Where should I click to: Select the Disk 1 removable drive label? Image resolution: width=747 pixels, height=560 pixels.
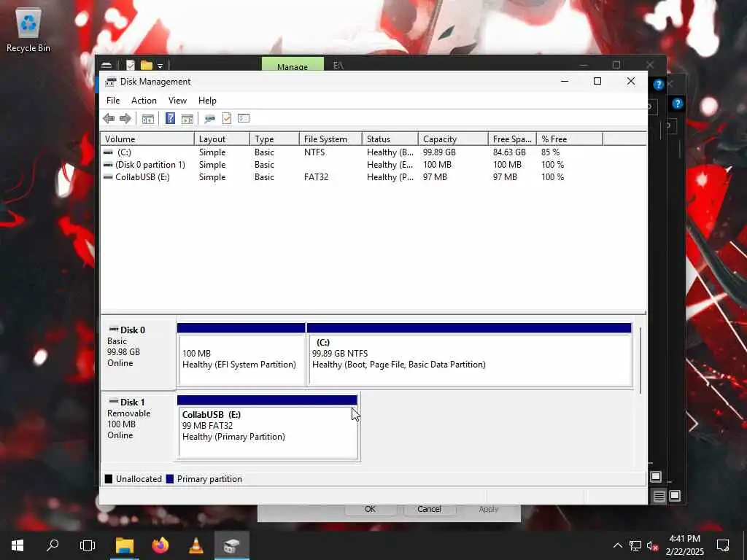pos(127,402)
